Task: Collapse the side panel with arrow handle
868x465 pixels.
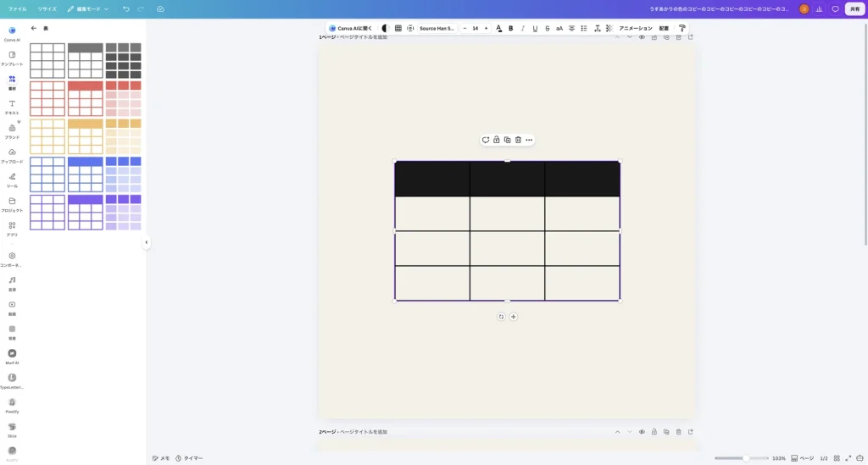Action: tap(146, 242)
